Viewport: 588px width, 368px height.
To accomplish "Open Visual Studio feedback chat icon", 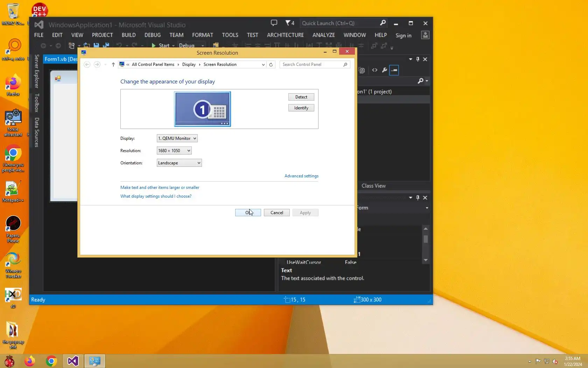I will pyautogui.click(x=274, y=23).
